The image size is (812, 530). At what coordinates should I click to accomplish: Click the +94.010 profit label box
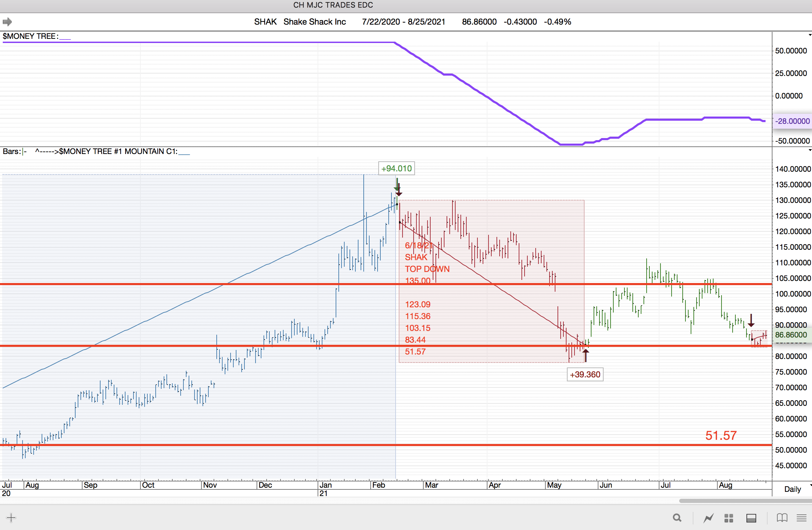[x=396, y=169]
